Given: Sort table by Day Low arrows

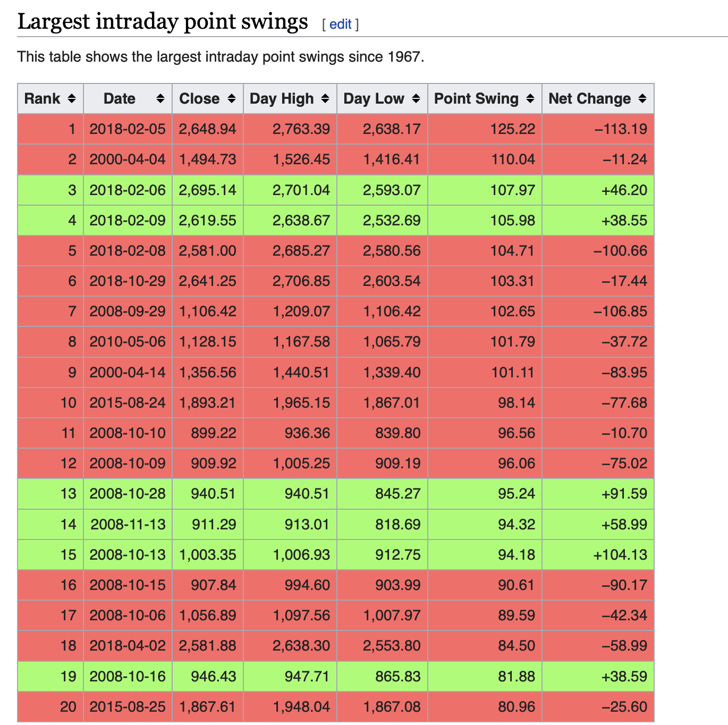Looking at the screenshot, I should 416,99.
